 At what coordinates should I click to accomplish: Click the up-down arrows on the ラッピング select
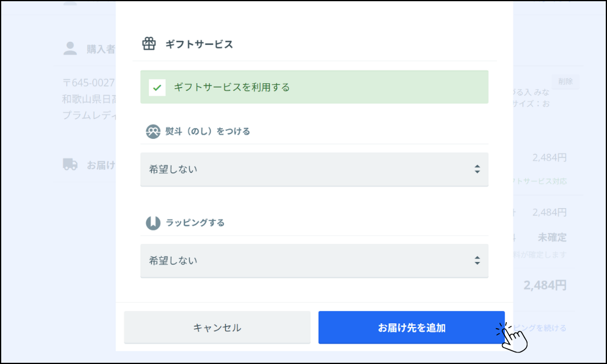coord(477,261)
